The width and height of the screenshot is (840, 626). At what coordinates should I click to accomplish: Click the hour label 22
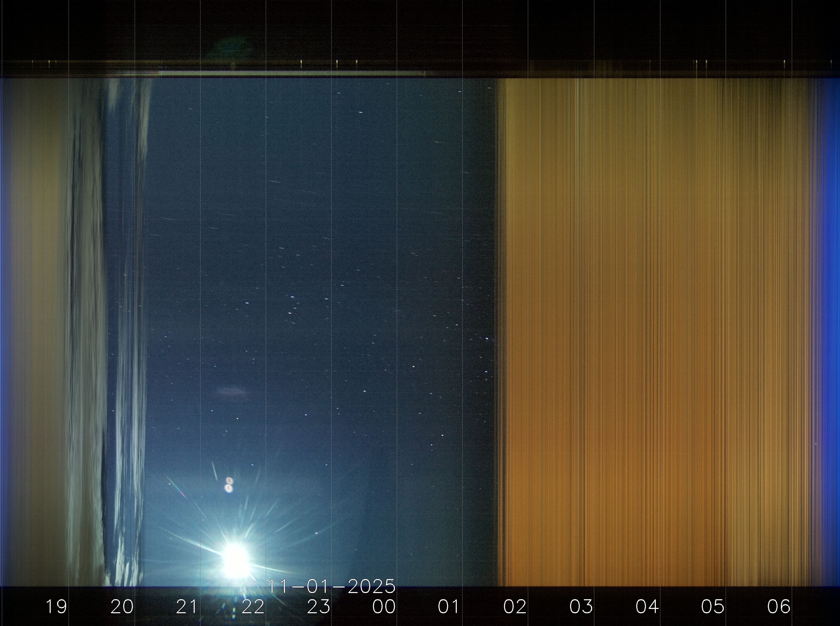tap(253, 607)
